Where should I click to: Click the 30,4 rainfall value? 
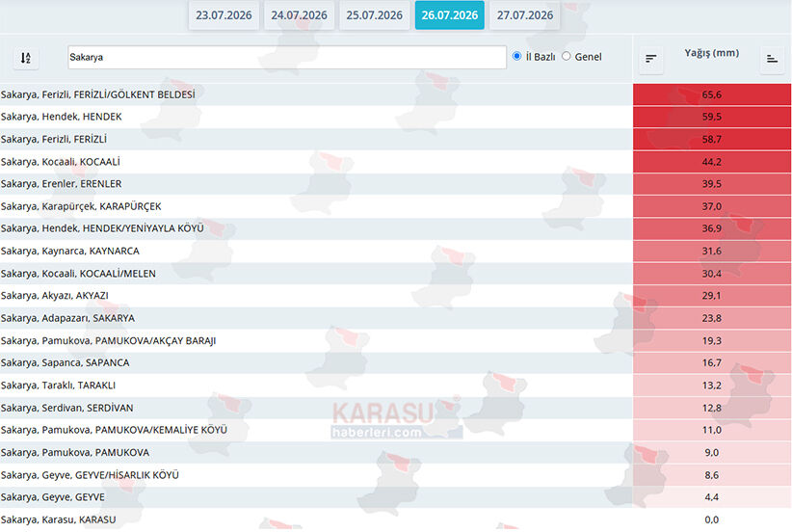pos(712,274)
